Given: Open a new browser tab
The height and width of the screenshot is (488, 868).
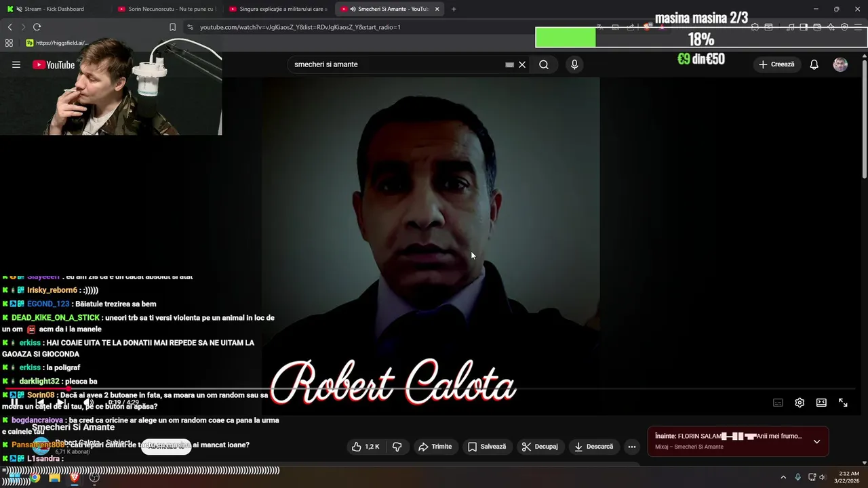Looking at the screenshot, I should pos(454,9).
